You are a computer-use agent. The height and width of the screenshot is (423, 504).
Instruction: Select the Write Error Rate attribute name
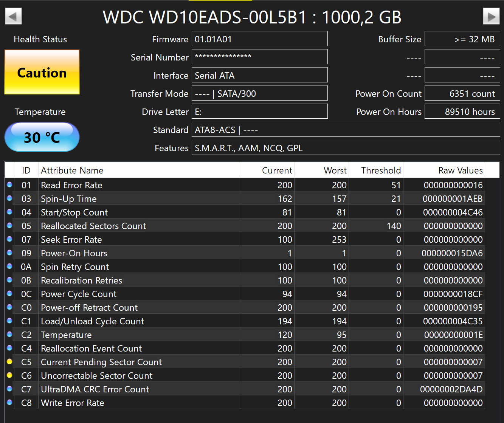click(73, 403)
